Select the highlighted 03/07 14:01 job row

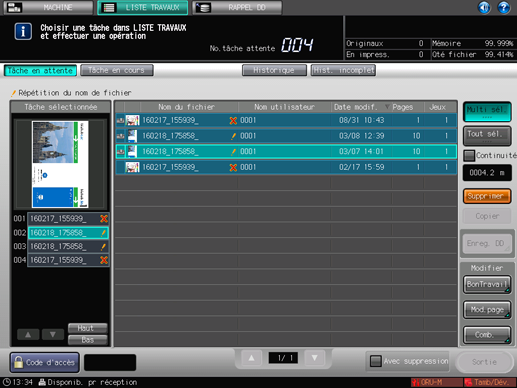click(286, 151)
